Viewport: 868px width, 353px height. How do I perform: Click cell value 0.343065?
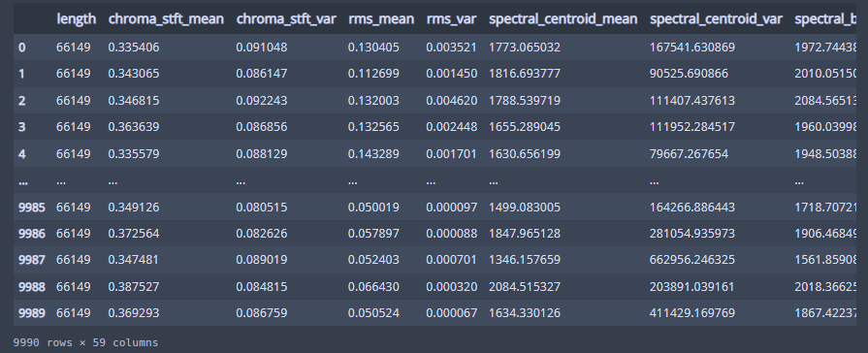point(134,74)
